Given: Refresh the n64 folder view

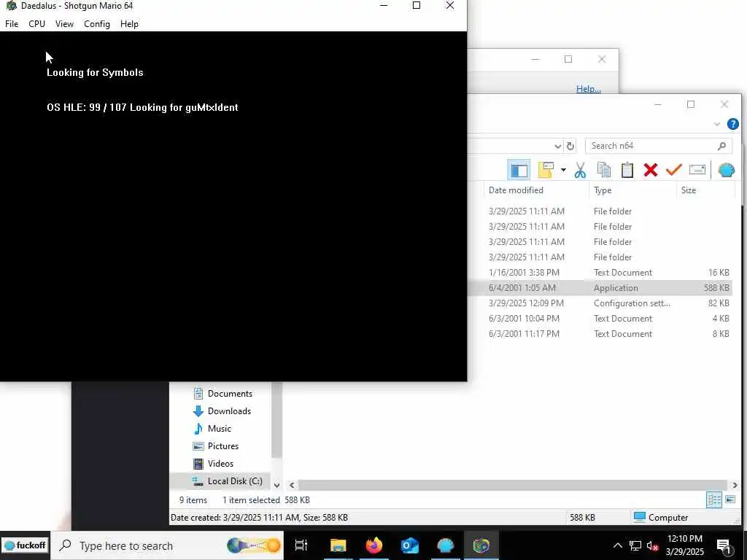Looking at the screenshot, I should [570, 146].
